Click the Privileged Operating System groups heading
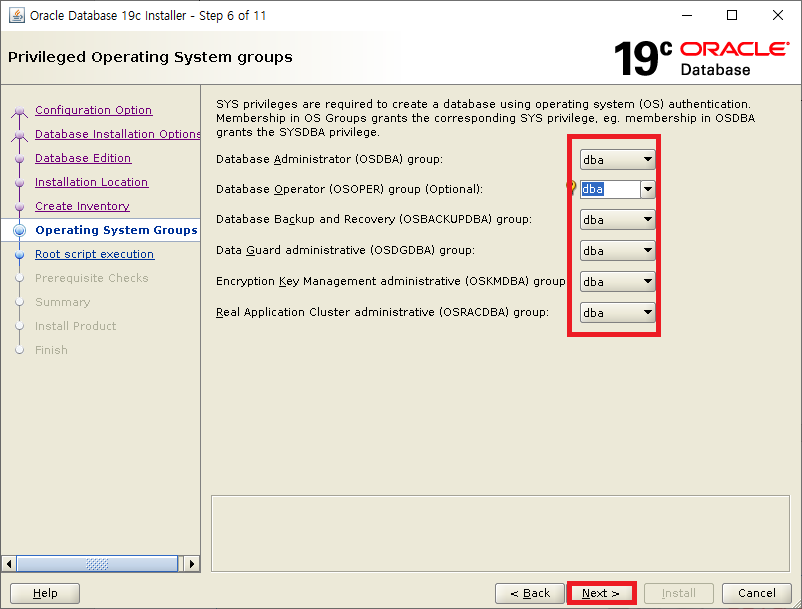Viewport: 802px width, 609px height. [150, 57]
